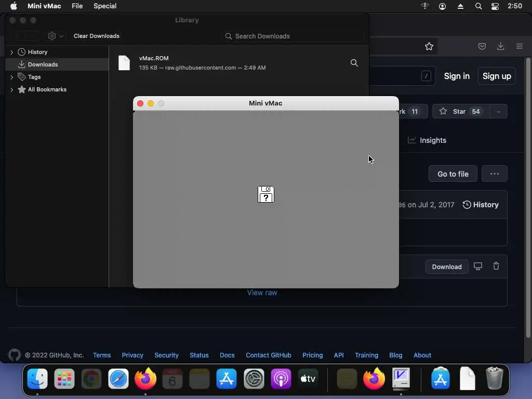Click the user account icon in menu bar
This screenshot has height=399, width=532.
443,6
